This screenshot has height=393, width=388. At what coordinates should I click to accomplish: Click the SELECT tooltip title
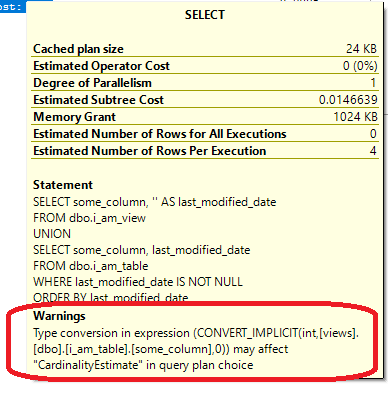pyautogui.click(x=205, y=15)
